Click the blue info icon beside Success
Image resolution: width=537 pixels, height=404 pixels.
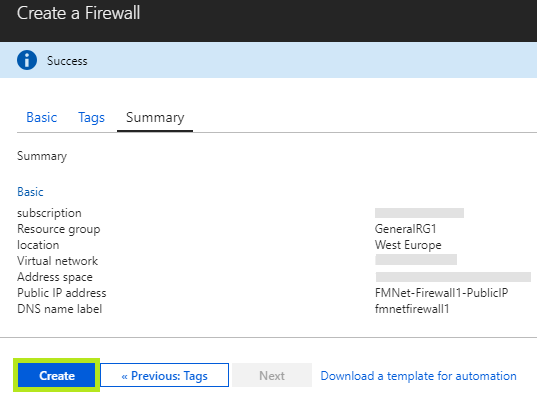point(27,60)
